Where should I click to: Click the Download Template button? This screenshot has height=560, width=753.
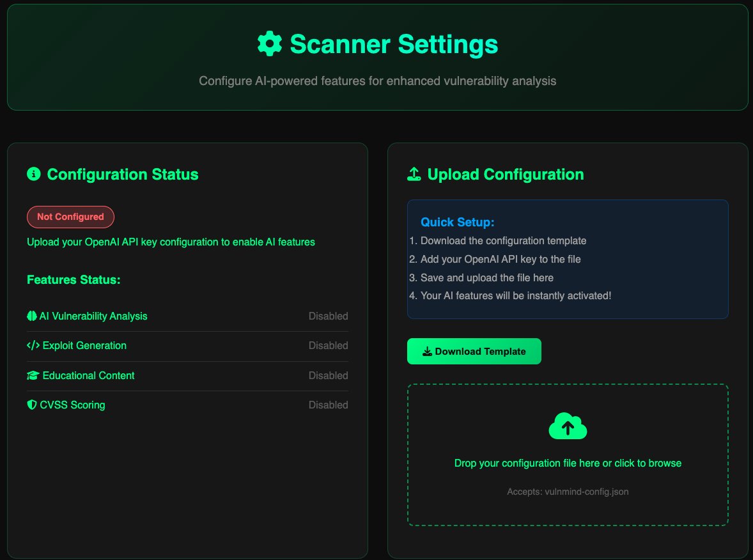tap(474, 351)
